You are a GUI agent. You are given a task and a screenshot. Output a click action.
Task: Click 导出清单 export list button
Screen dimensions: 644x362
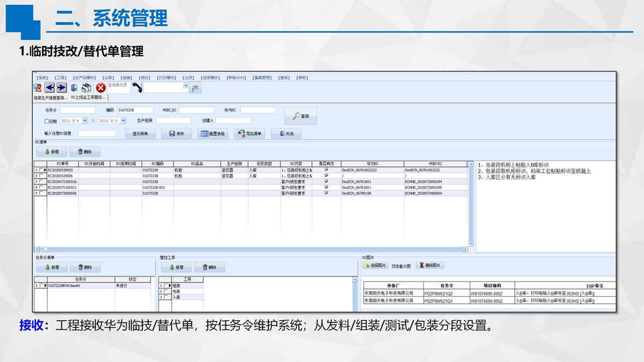250,134
